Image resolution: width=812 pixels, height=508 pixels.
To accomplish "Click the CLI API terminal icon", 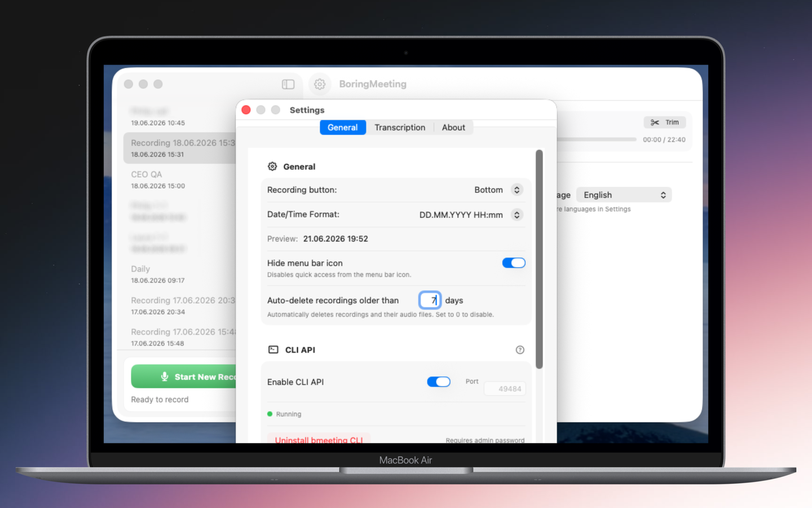I will coord(273,350).
